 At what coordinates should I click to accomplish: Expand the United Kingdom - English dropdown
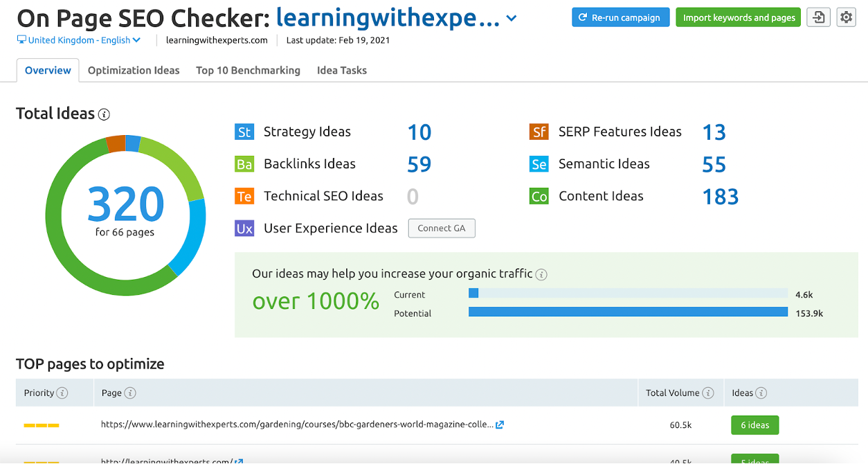[79, 40]
